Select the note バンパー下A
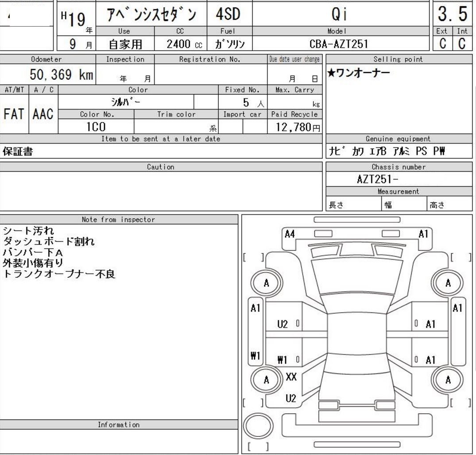This screenshot has width=476, height=455. click(x=33, y=252)
